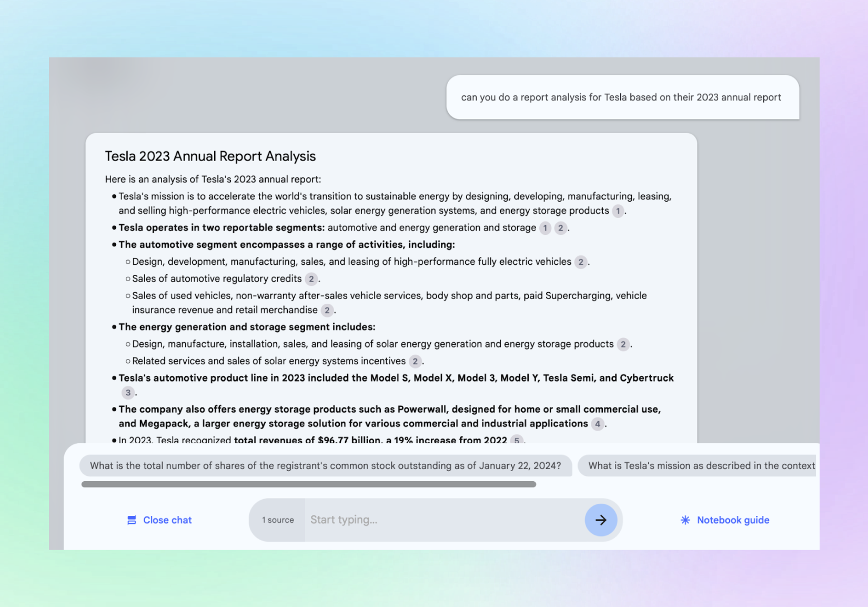The image size is (868, 607).
Task: Open citation 2 after fully electric vehicles
Action: point(581,262)
